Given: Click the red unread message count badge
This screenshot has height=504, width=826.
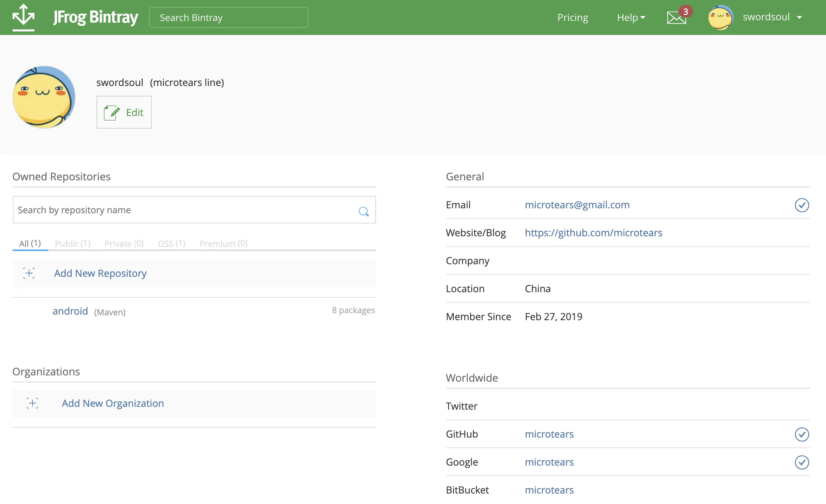Looking at the screenshot, I should pos(685,12).
